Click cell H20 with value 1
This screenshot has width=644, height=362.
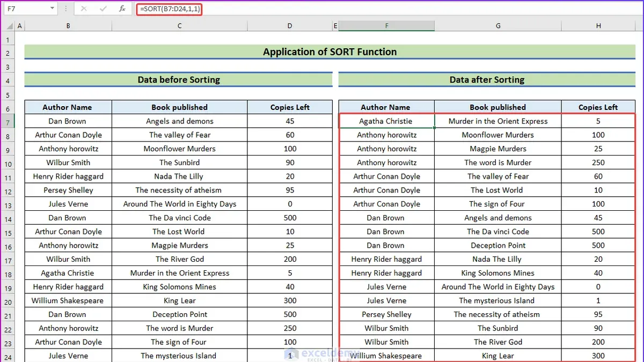[x=598, y=301]
